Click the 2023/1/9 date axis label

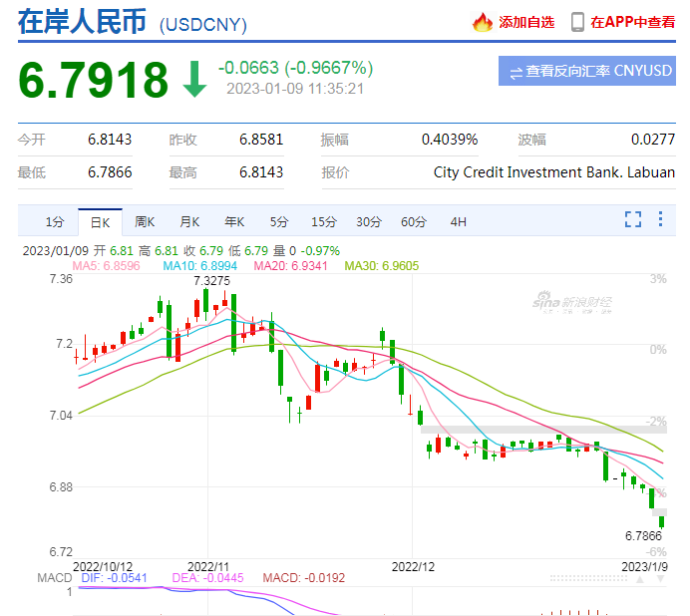click(x=644, y=567)
